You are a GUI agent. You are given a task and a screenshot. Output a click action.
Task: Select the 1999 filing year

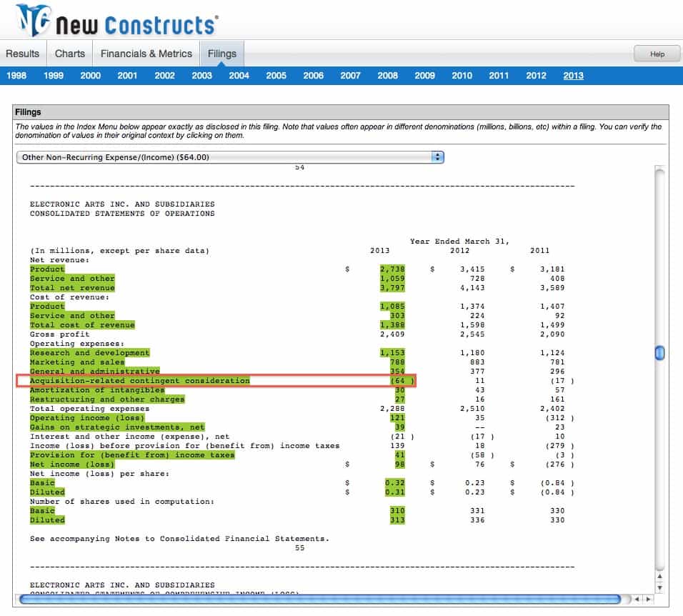(x=54, y=76)
